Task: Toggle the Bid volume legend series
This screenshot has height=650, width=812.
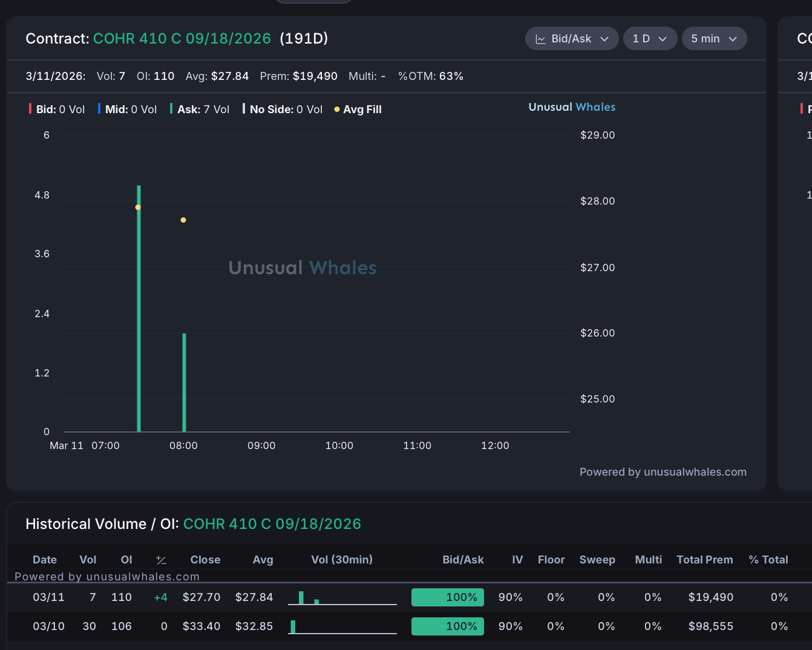Action: 57,110
